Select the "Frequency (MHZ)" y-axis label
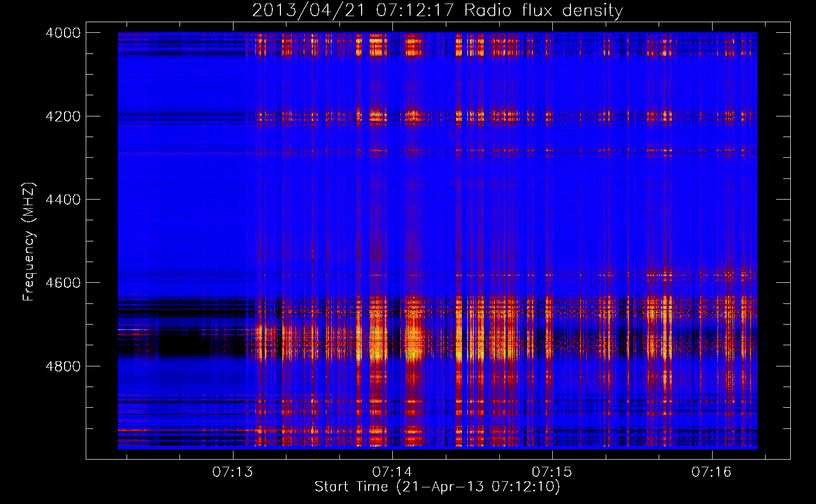Image resolution: width=816 pixels, height=504 pixels. (x=29, y=241)
